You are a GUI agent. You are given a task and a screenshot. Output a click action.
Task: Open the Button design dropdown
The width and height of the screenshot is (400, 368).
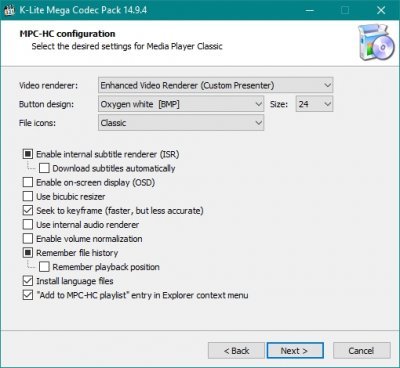(181, 104)
